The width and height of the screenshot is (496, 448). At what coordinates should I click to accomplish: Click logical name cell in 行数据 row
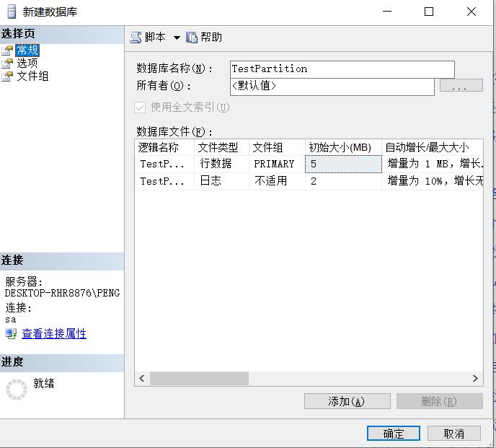164,164
